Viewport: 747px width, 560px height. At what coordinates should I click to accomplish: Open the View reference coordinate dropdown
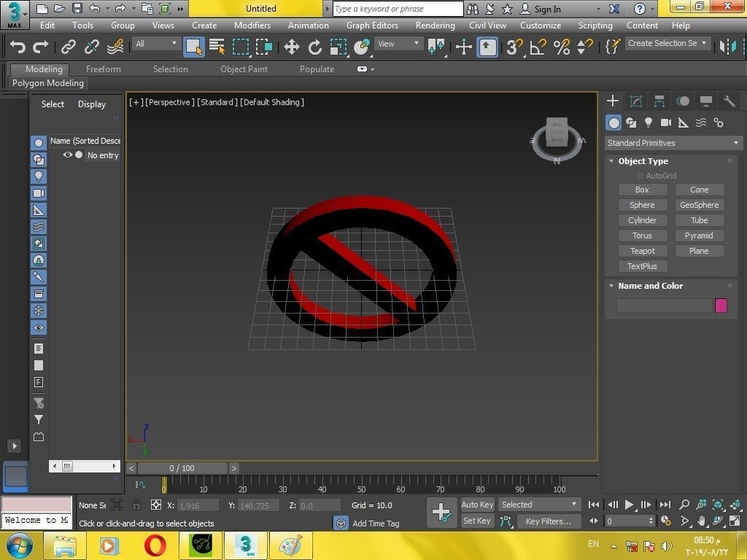pyautogui.click(x=398, y=44)
